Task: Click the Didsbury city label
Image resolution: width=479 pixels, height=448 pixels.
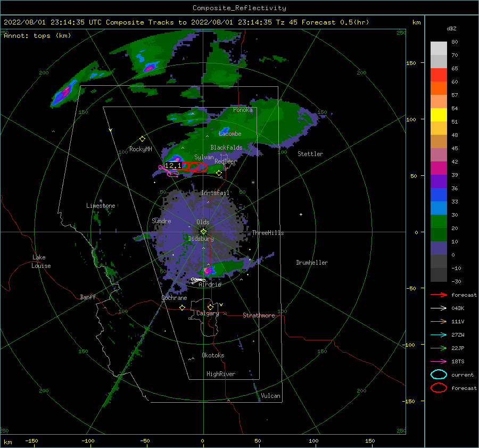Action: (201, 239)
